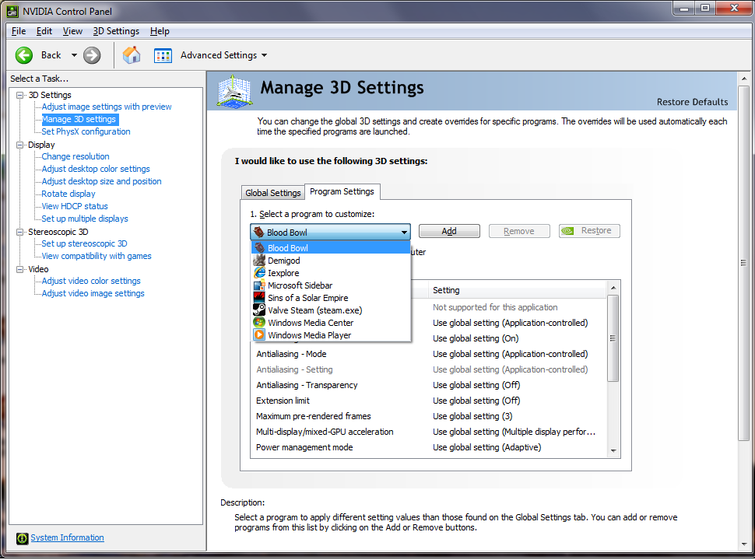Click Restore Defaults in the header

coord(692,102)
